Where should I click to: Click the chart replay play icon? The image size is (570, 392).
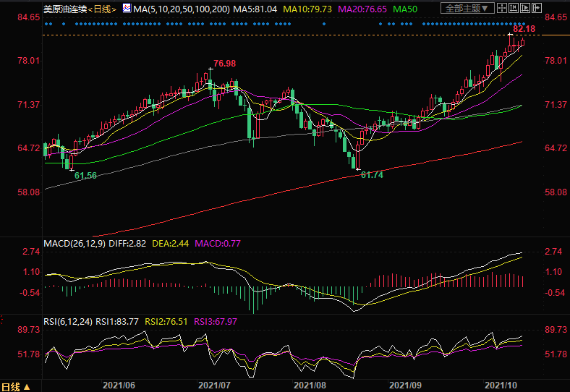(x=524, y=9)
